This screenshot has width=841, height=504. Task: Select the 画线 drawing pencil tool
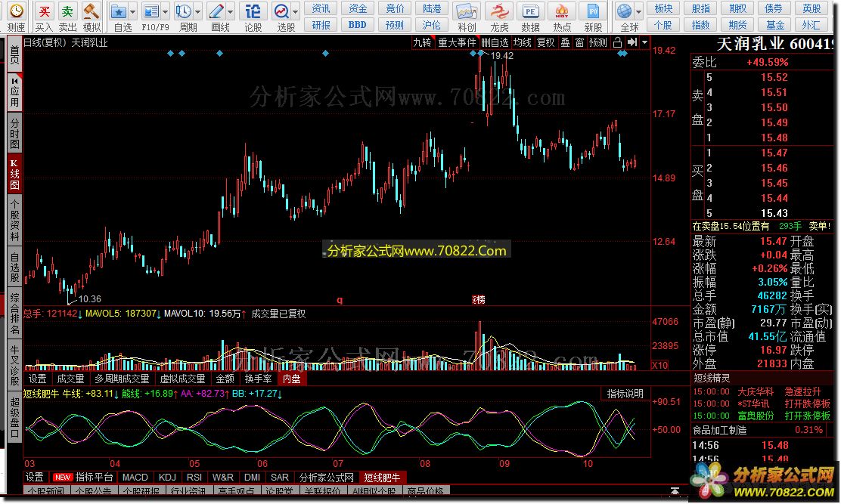[x=216, y=11]
